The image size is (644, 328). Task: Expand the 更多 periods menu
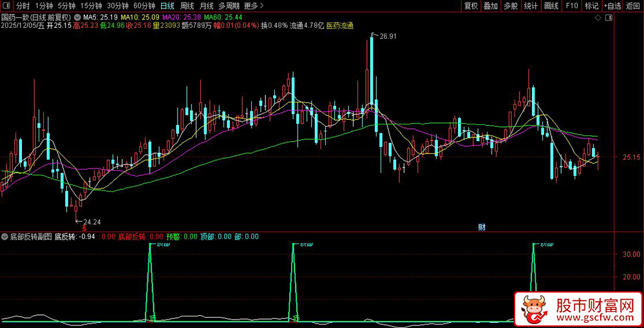[x=254, y=6]
